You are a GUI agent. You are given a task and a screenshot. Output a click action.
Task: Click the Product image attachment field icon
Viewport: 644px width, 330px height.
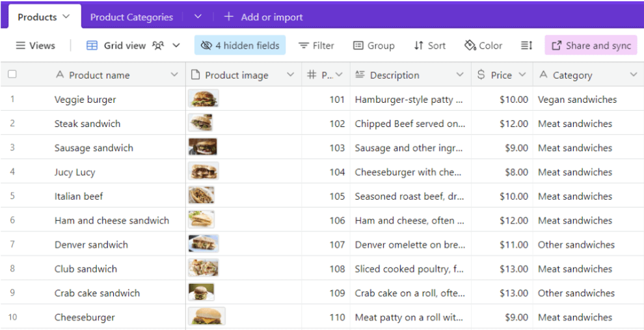196,75
